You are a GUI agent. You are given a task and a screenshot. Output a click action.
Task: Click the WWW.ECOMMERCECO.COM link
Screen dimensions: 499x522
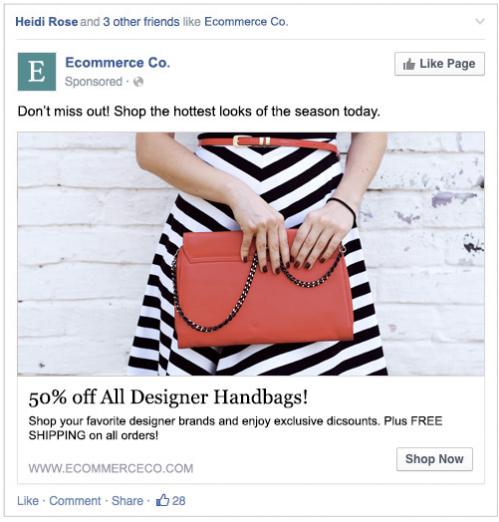[x=111, y=468]
